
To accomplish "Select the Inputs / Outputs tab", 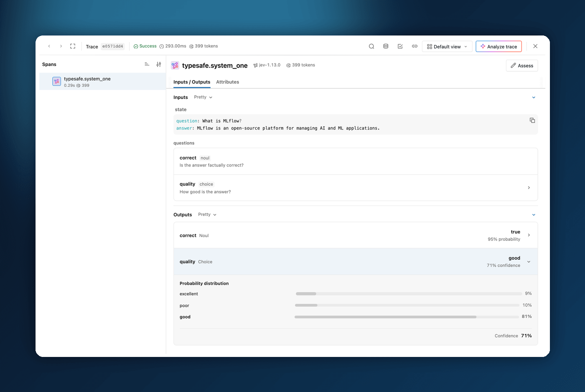I will tap(192, 82).
